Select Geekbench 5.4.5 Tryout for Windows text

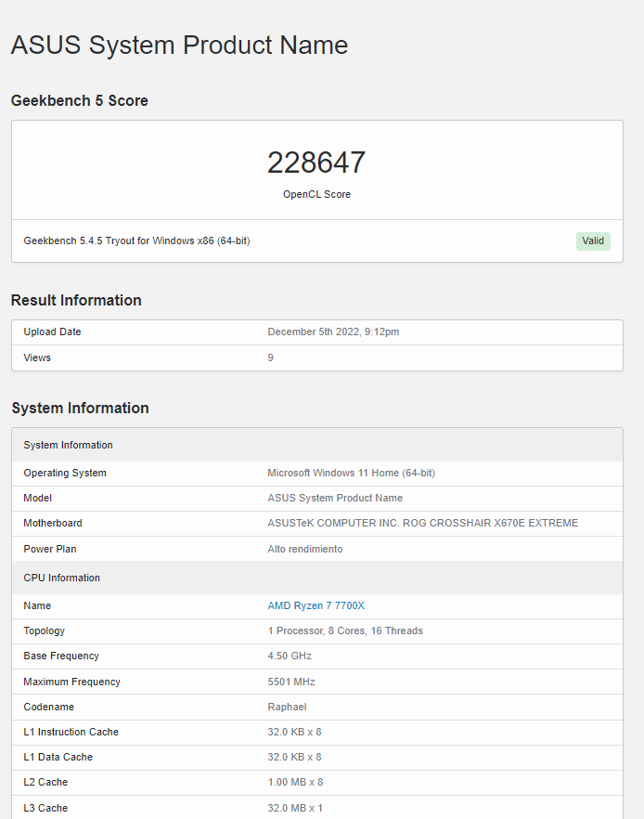(x=136, y=240)
